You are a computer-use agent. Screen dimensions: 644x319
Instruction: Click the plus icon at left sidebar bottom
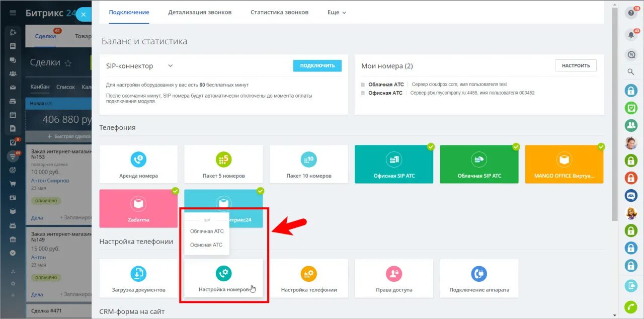[x=13, y=295]
